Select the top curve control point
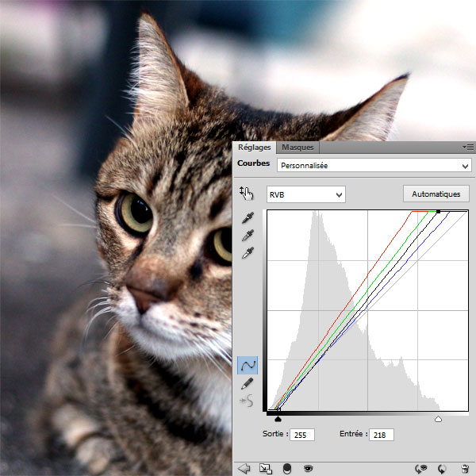 coord(438,211)
